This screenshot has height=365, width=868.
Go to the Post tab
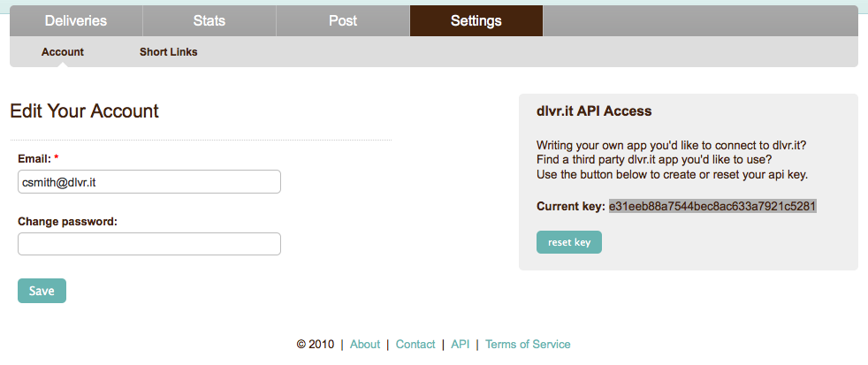[x=343, y=21]
